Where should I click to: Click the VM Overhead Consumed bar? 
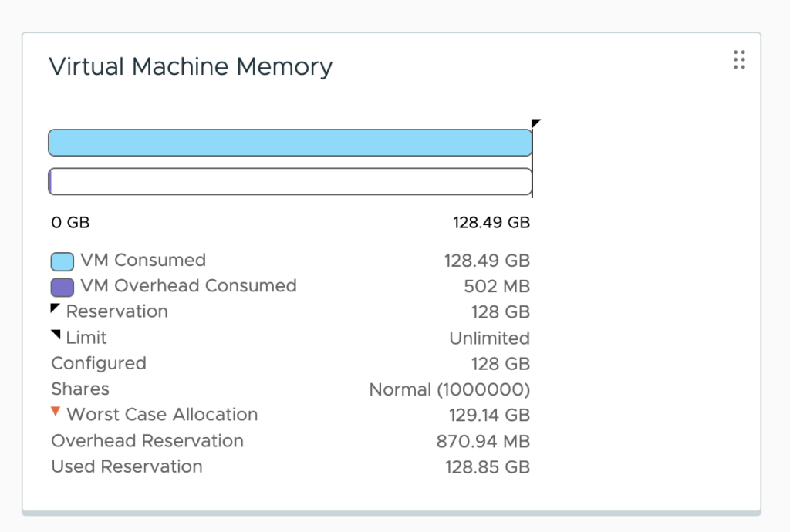[x=290, y=181]
